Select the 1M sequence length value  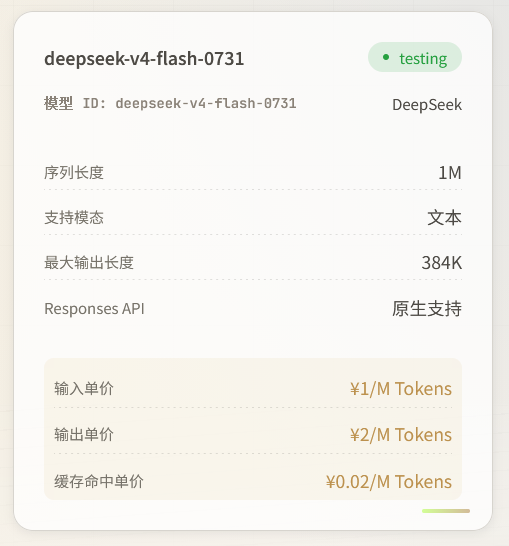450,173
